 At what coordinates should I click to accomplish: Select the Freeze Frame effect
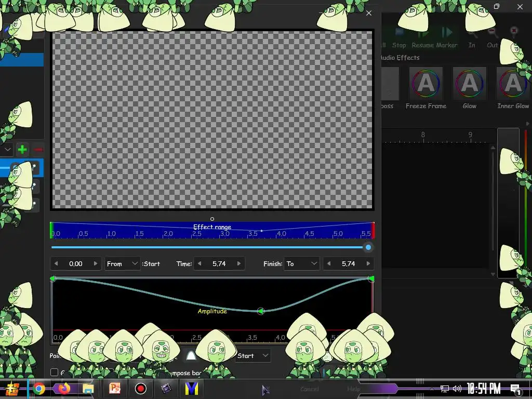[x=426, y=88]
